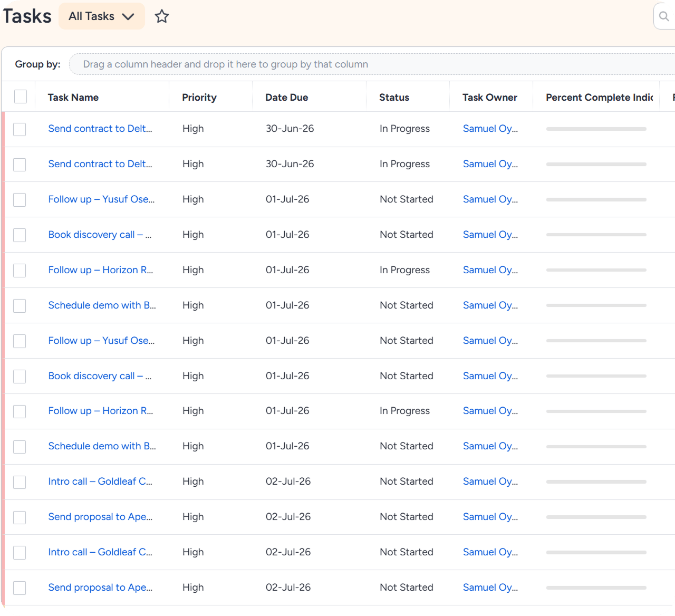This screenshot has height=616, width=675.
Task: Tick the select-all checkbox in header row
Action: tap(21, 97)
